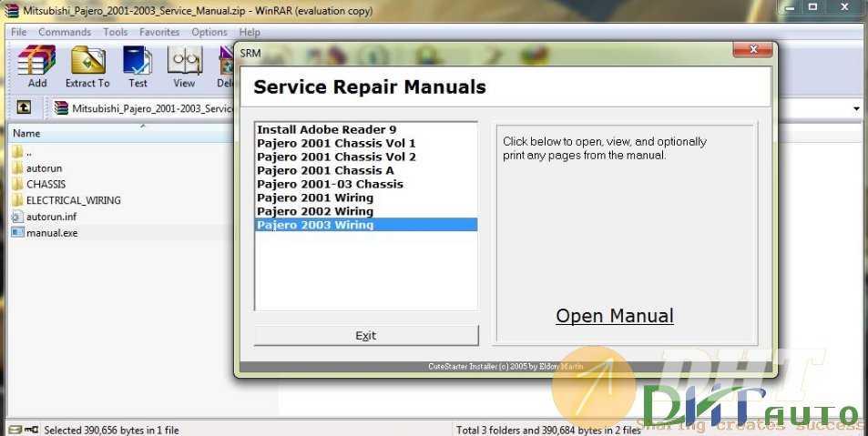Screen dimensions: 868x436
Task: Click 'Selected 390,656 bytes' status text
Action: click(x=111, y=430)
